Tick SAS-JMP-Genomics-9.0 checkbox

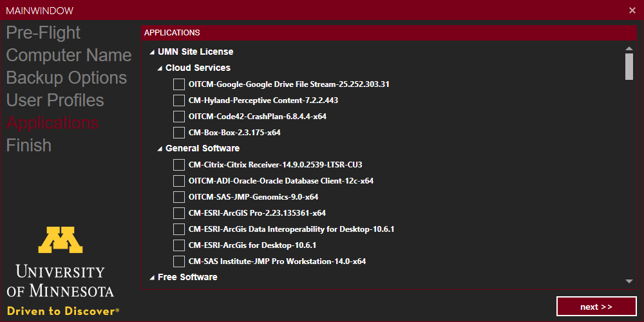tap(178, 197)
